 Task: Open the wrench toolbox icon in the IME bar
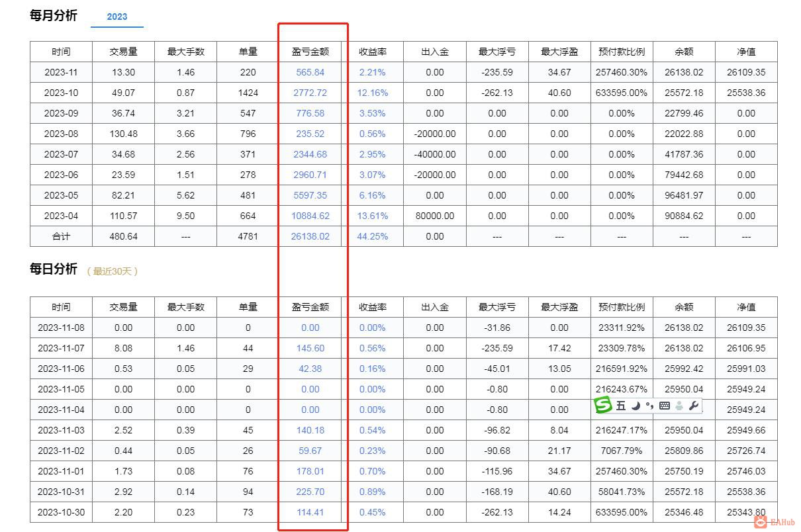694,406
